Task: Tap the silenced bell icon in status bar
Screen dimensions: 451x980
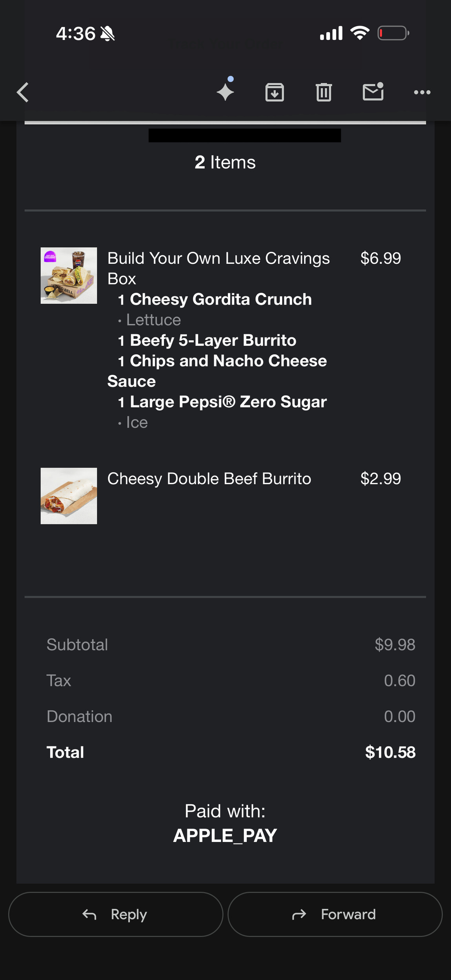Action: point(107,34)
